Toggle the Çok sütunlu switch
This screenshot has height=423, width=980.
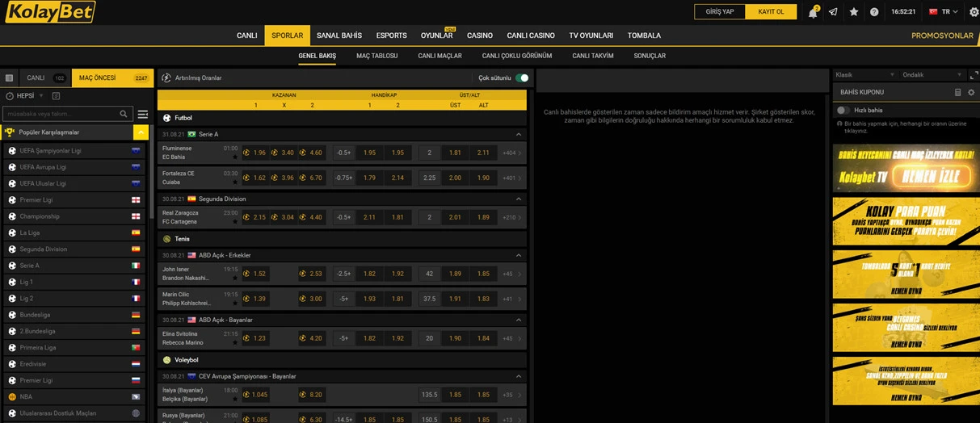click(x=522, y=78)
